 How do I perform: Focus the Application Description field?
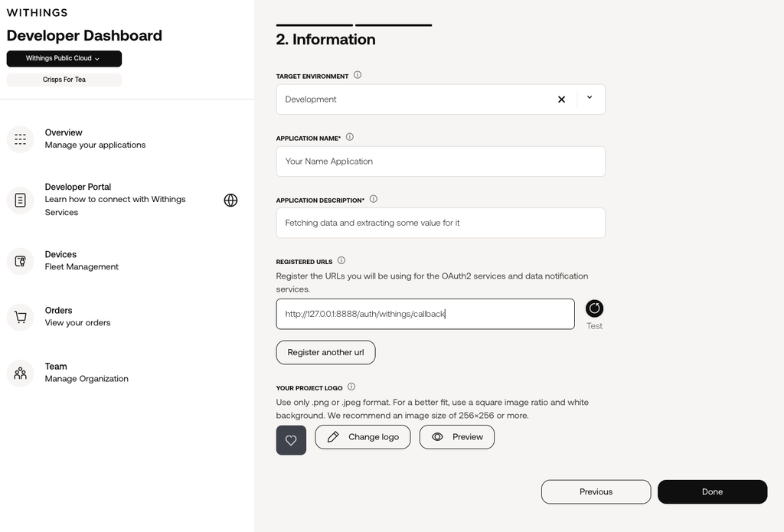pos(440,223)
